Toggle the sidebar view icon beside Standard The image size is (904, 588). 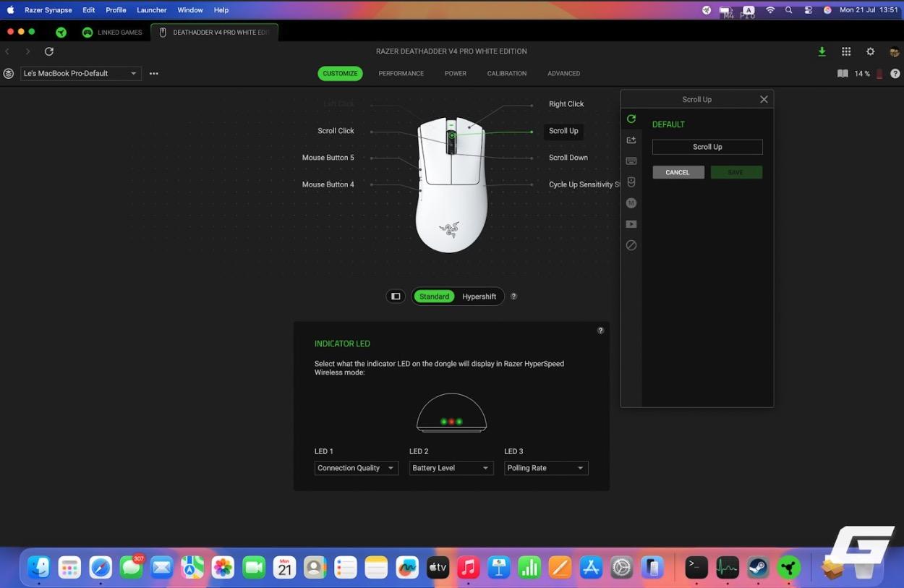(396, 297)
